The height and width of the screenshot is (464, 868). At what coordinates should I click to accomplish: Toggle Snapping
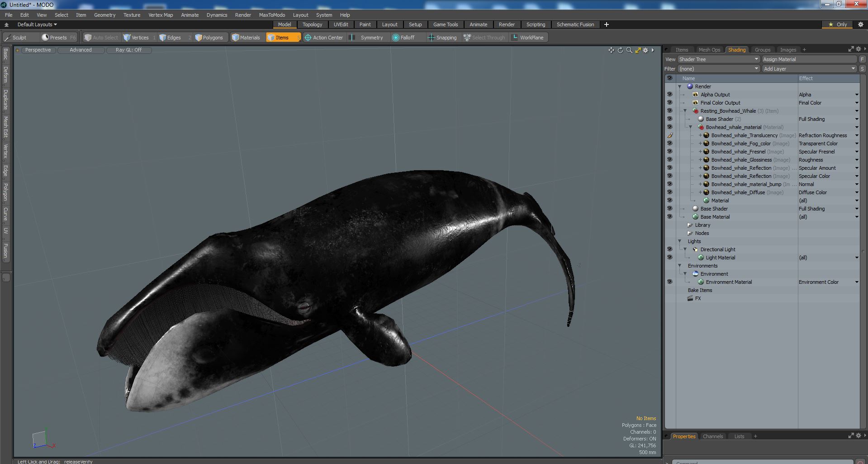(442, 38)
